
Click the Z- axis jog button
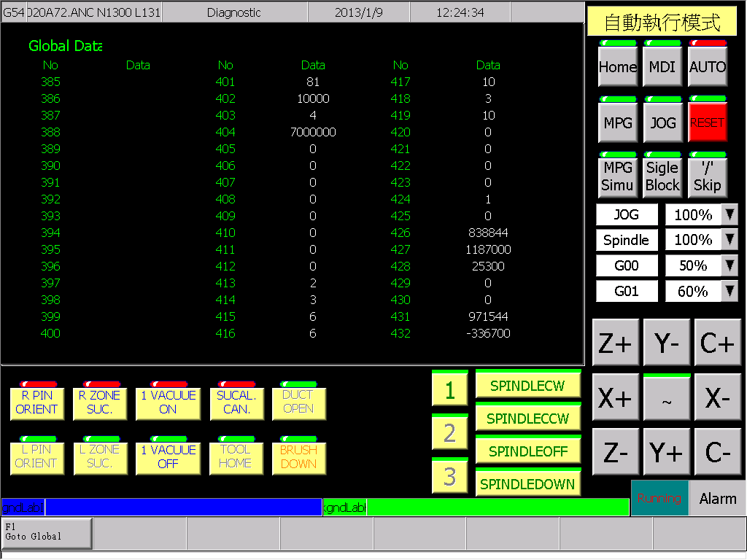pos(615,451)
